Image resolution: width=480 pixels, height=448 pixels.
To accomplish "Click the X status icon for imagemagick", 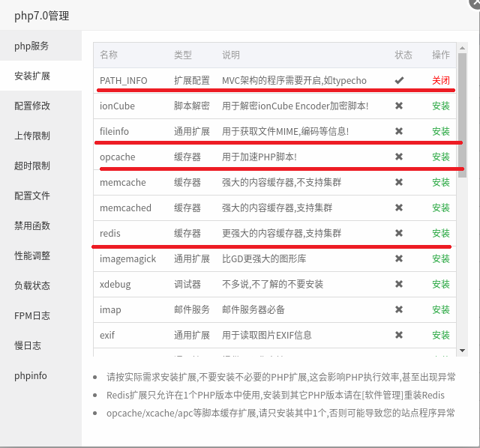I will pyautogui.click(x=399, y=258).
